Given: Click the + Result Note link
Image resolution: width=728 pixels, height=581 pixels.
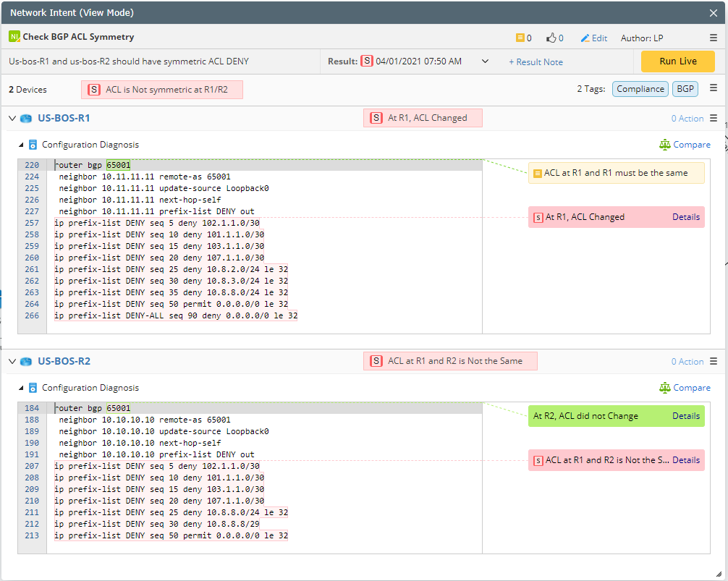Looking at the screenshot, I should pyautogui.click(x=536, y=62).
